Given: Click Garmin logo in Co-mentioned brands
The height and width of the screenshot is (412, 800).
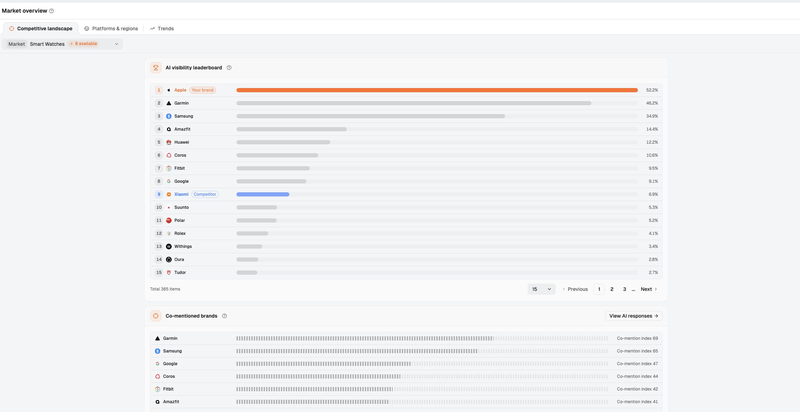Looking at the screenshot, I should 158,339.
